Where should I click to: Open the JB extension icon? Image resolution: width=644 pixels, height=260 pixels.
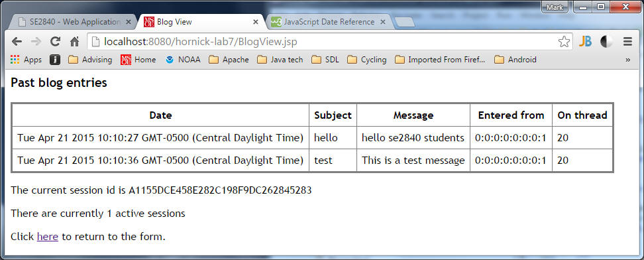pyautogui.click(x=585, y=42)
